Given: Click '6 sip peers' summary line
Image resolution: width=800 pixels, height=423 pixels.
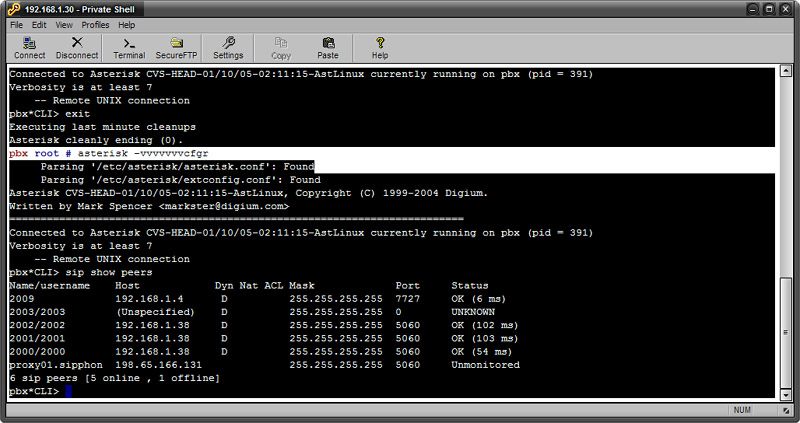Looking at the screenshot, I should tap(114, 379).
